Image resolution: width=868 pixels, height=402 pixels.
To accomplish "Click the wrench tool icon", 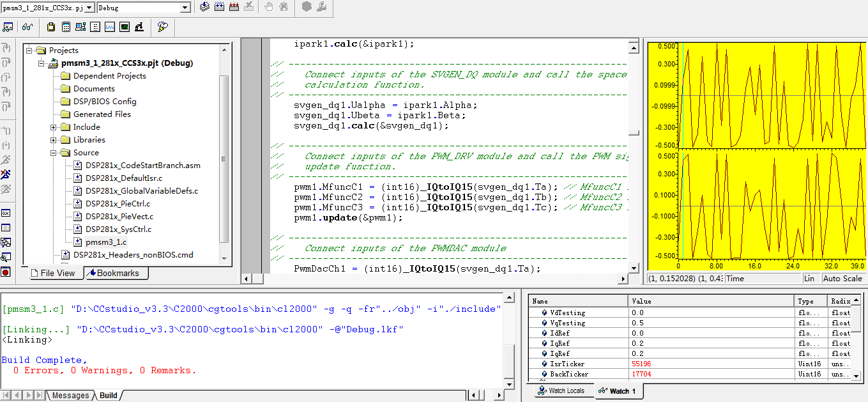I will point(321,7).
